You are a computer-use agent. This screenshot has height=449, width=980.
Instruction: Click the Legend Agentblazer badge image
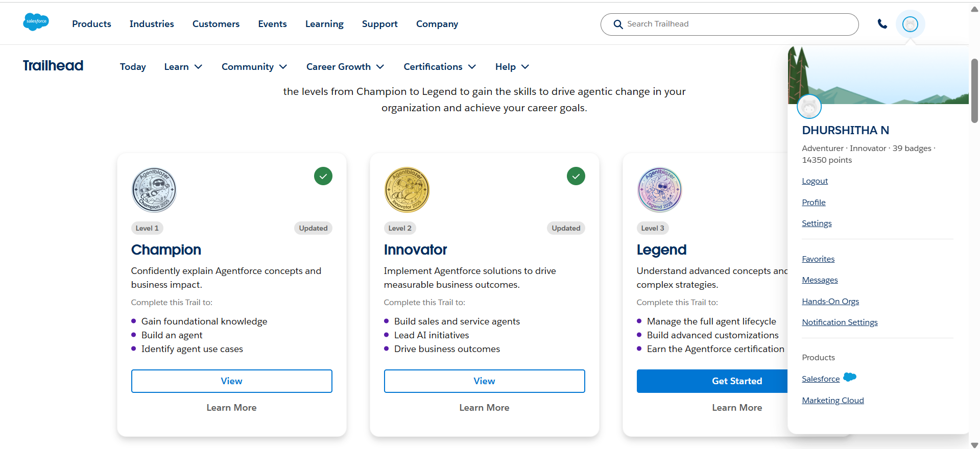tap(659, 190)
